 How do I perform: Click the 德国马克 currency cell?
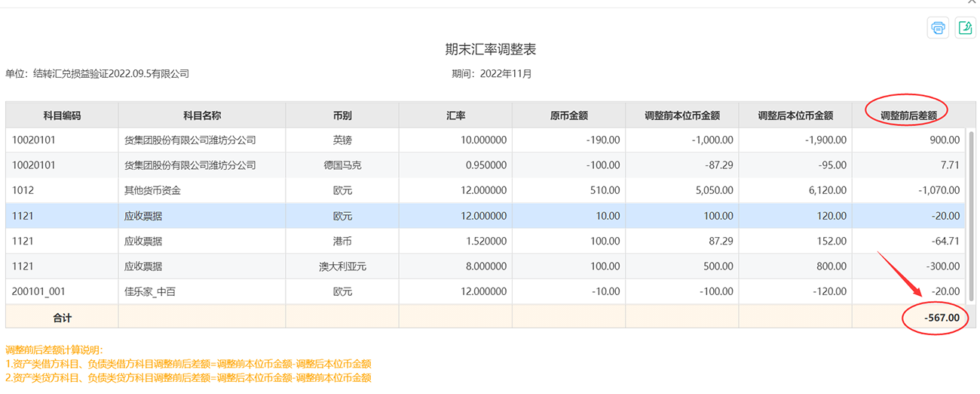coord(342,165)
